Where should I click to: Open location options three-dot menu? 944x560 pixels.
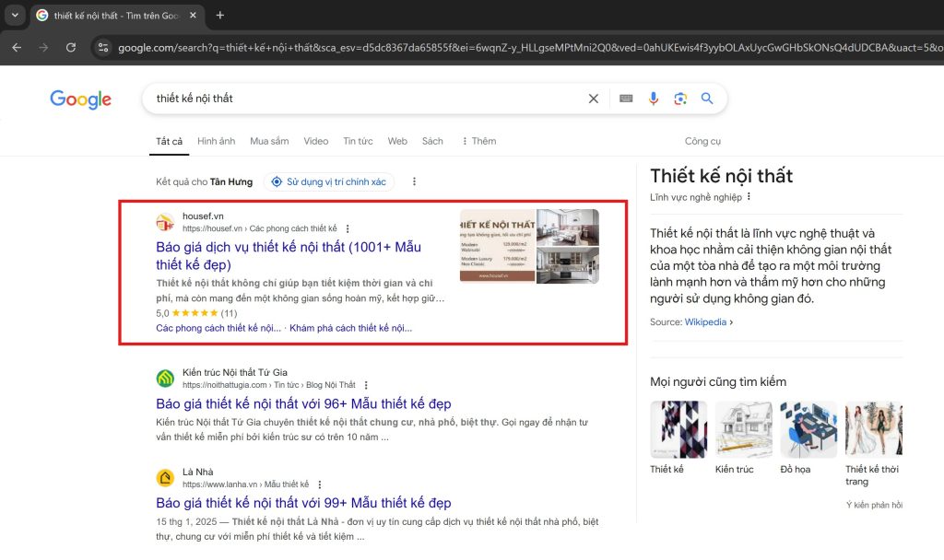point(414,181)
